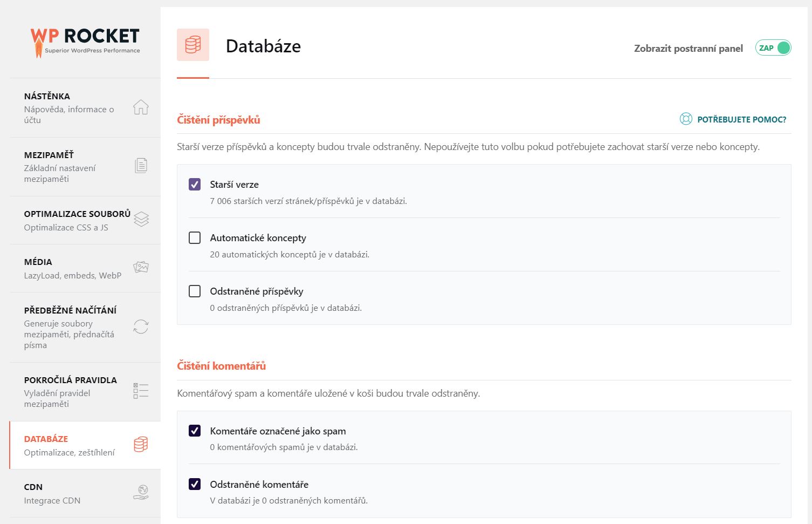This screenshot has height=524, width=812.
Task: Click the Databáze page title
Action: click(x=263, y=46)
